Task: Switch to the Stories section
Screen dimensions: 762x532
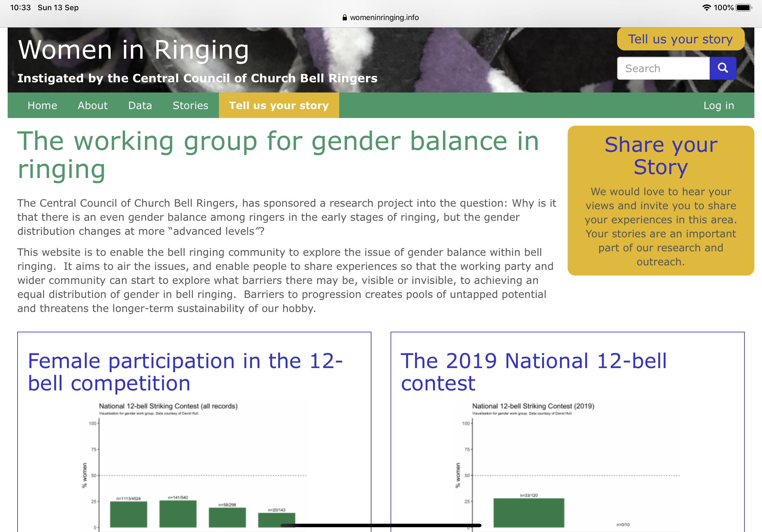Action: coord(190,106)
